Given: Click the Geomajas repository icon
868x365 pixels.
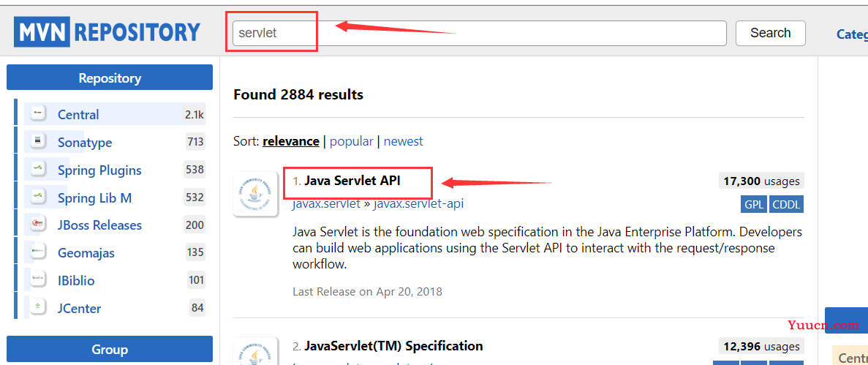Looking at the screenshot, I should (37, 252).
